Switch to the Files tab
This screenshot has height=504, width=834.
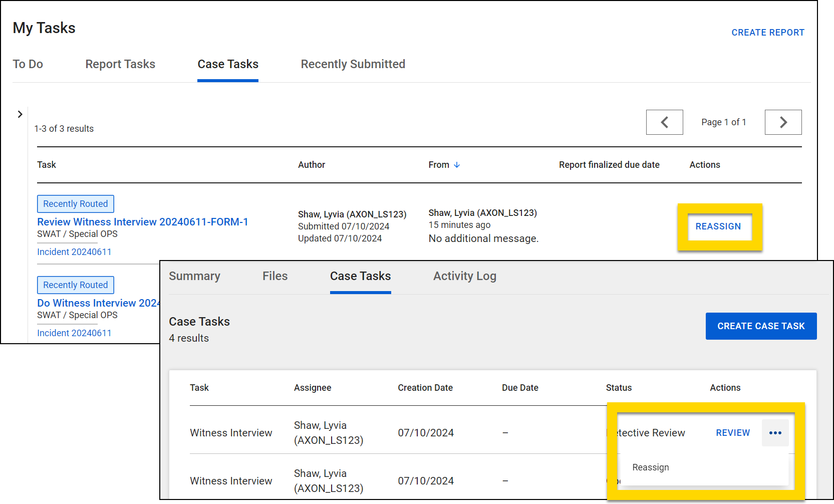click(274, 276)
